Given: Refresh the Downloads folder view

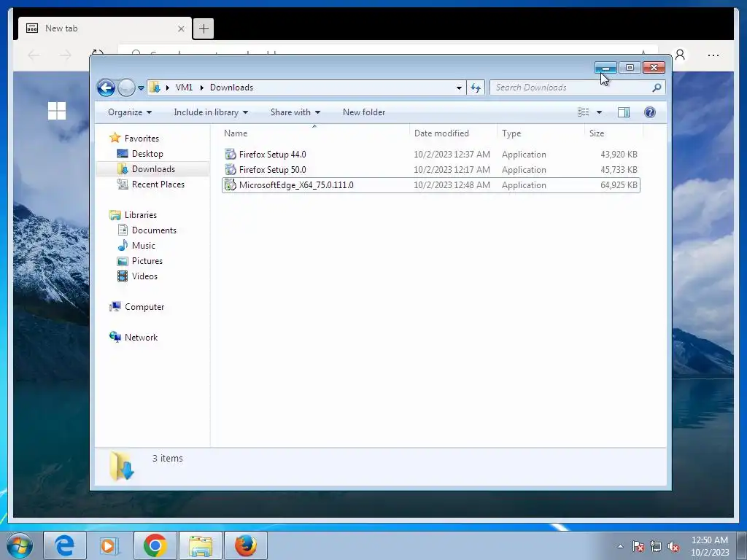Looking at the screenshot, I should [x=476, y=87].
